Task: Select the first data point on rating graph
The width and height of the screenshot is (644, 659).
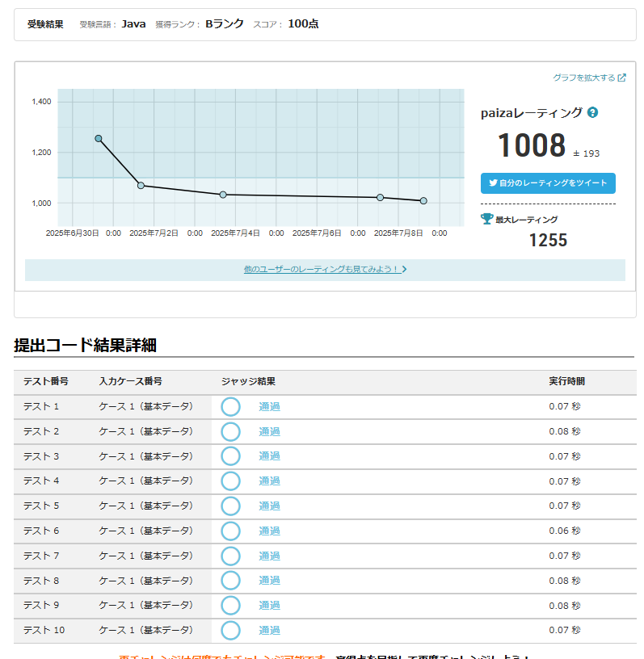Action: coord(99,139)
